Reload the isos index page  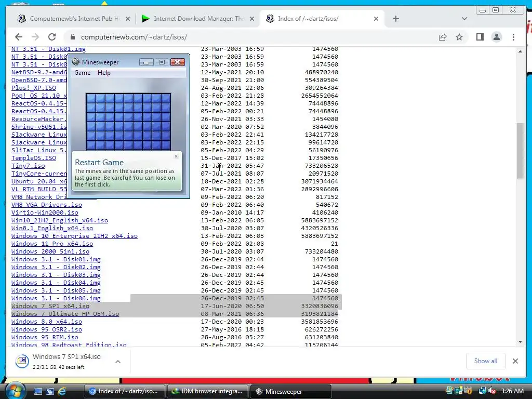(52, 37)
